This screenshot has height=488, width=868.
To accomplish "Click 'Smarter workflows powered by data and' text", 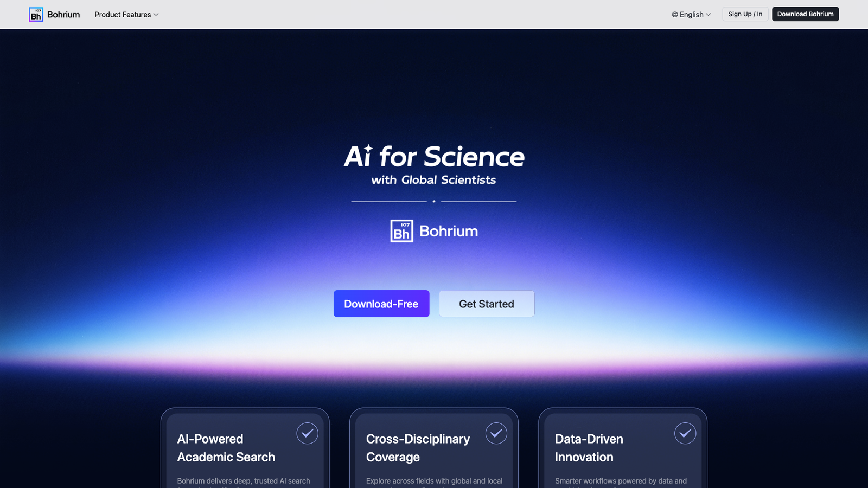I will pos(621,481).
